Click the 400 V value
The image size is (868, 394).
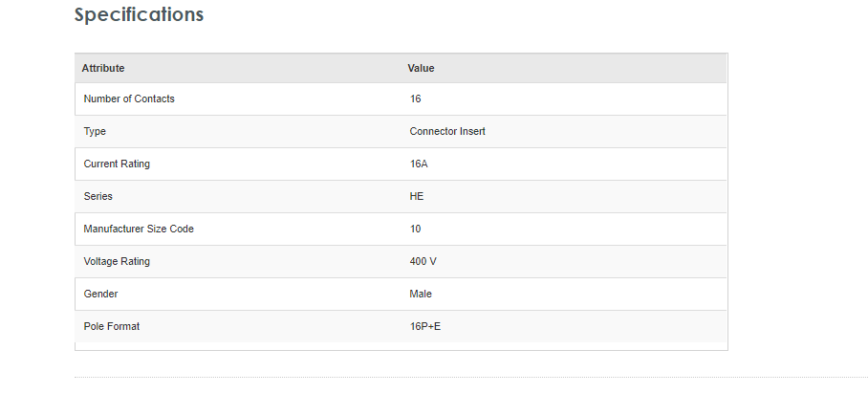coord(423,261)
